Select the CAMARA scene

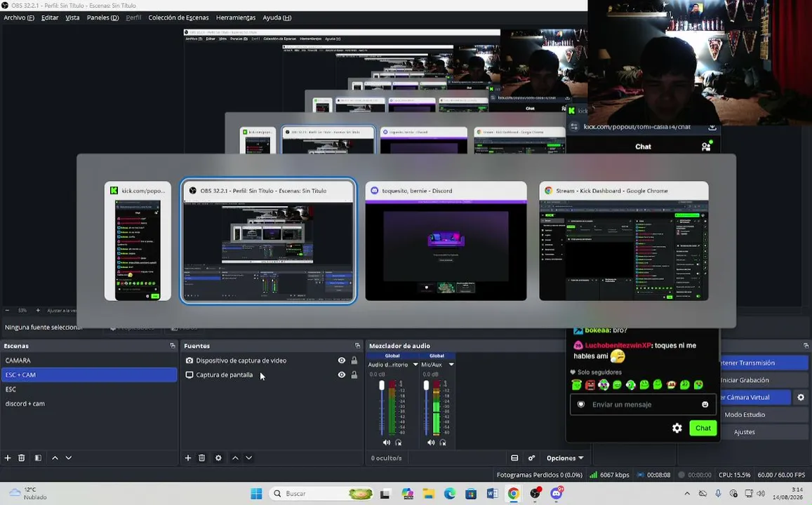click(88, 361)
